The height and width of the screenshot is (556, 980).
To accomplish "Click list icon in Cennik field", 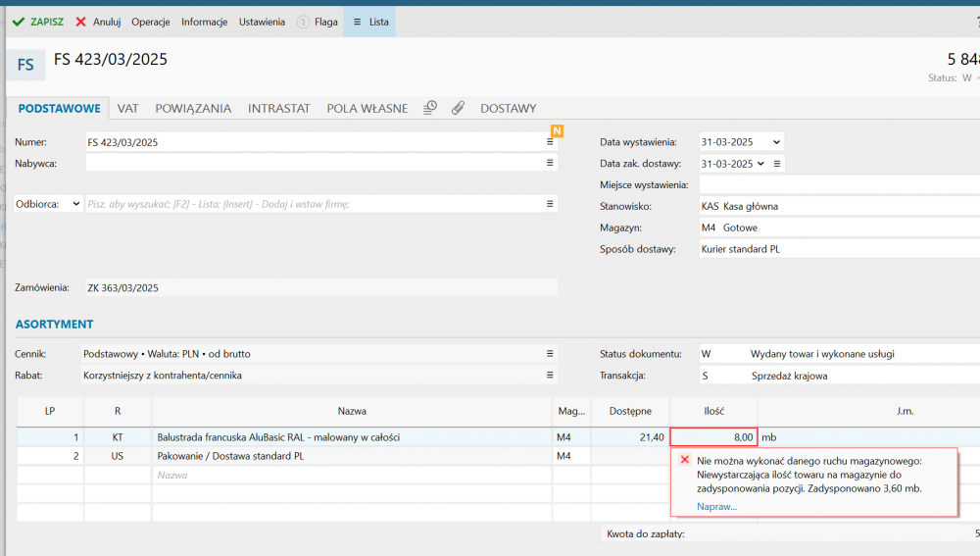I will [x=550, y=353].
